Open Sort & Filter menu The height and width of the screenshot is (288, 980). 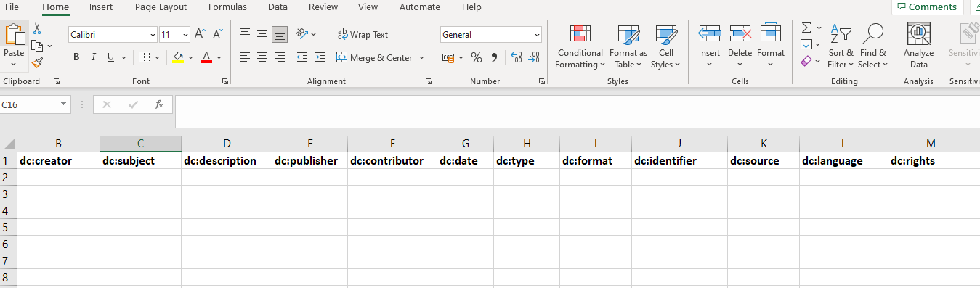pyautogui.click(x=841, y=47)
